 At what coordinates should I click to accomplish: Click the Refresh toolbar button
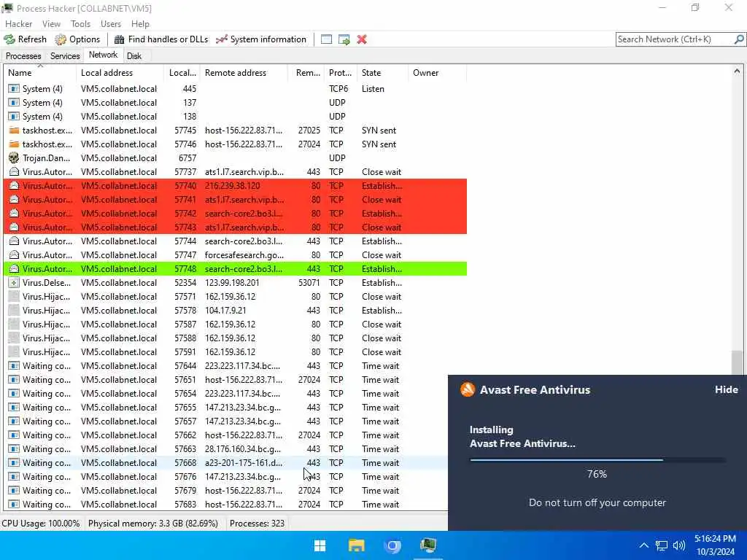pyautogui.click(x=26, y=39)
